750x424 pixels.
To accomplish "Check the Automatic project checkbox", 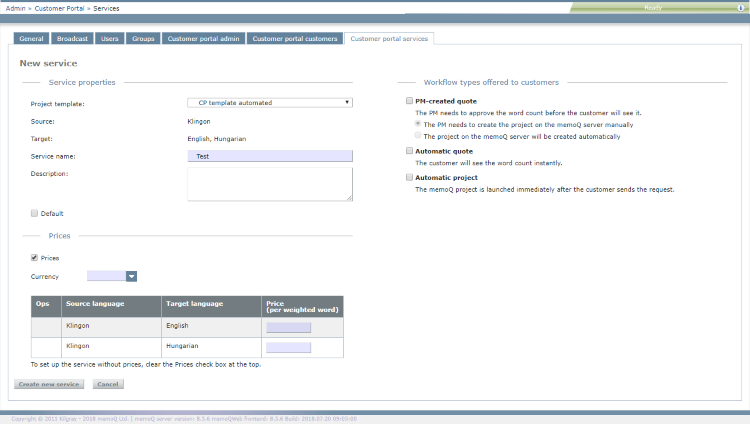I will tap(409, 177).
